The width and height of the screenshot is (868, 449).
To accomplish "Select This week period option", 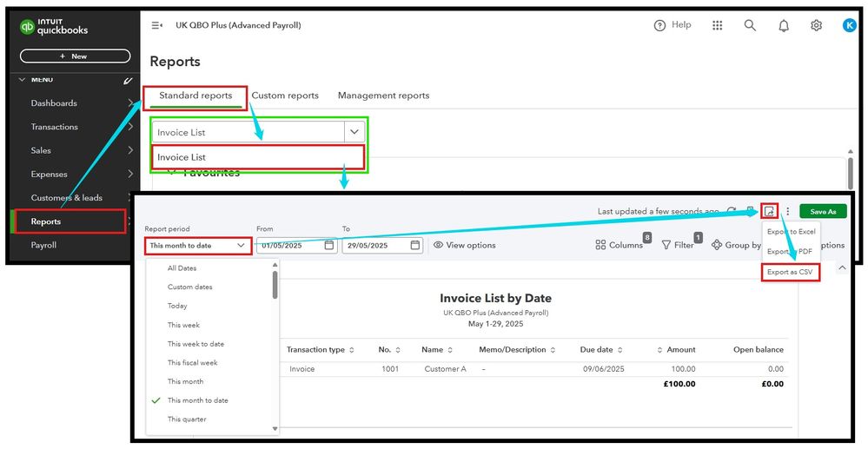I will pos(184,325).
